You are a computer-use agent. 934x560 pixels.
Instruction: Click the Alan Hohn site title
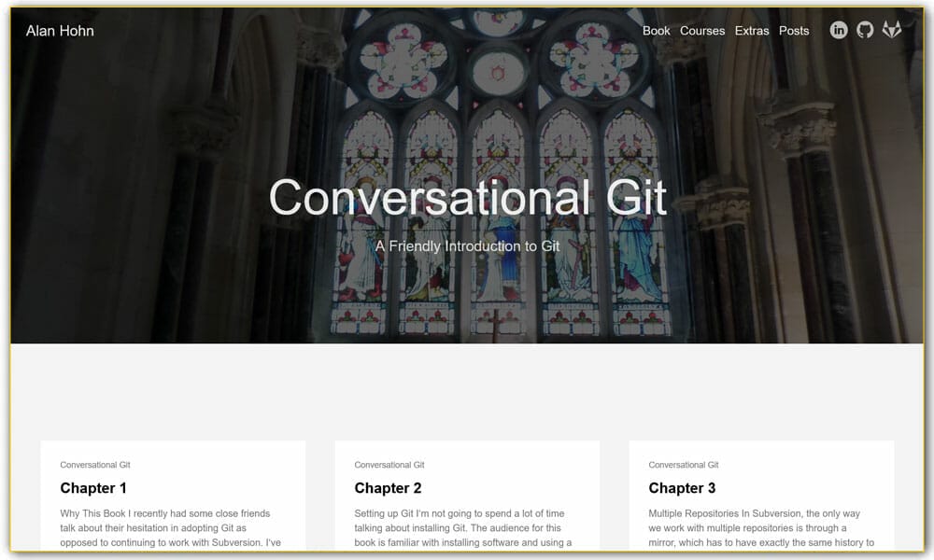coord(60,31)
